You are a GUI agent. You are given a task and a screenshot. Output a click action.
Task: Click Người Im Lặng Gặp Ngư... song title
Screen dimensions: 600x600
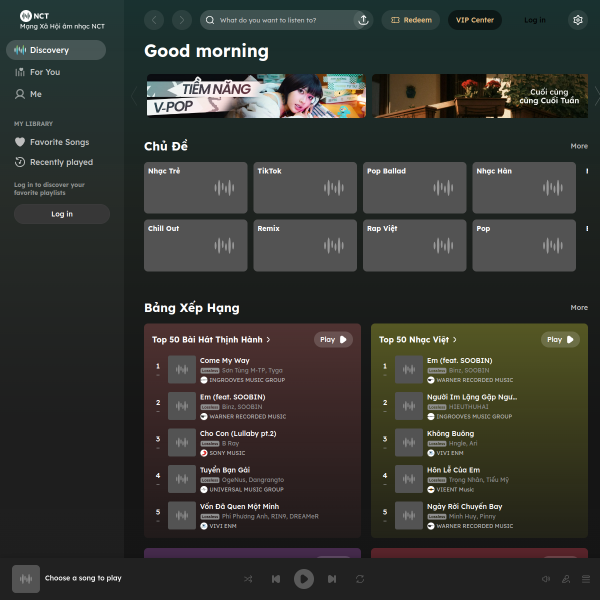pyautogui.click(x=472, y=397)
